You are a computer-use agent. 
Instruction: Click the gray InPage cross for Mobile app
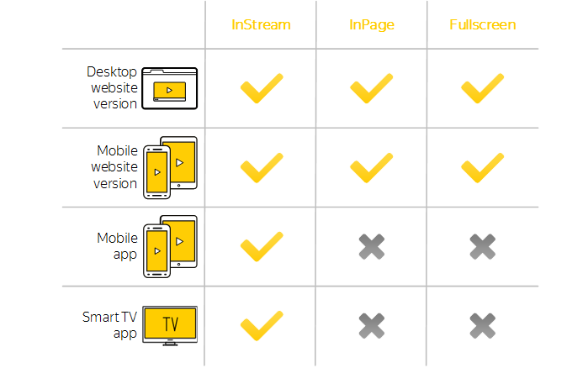point(372,247)
